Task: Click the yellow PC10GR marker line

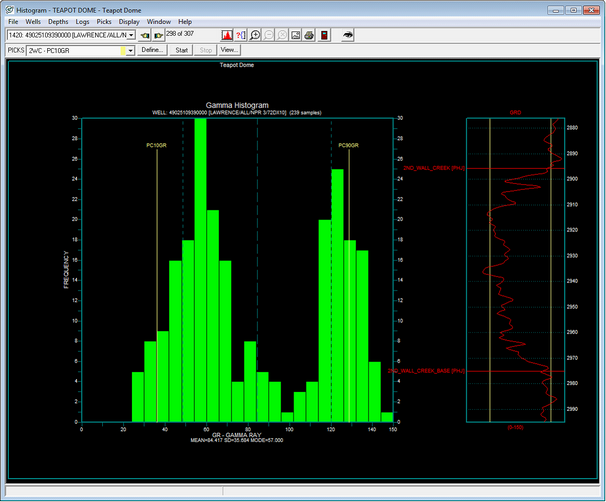Action: point(157,250)
